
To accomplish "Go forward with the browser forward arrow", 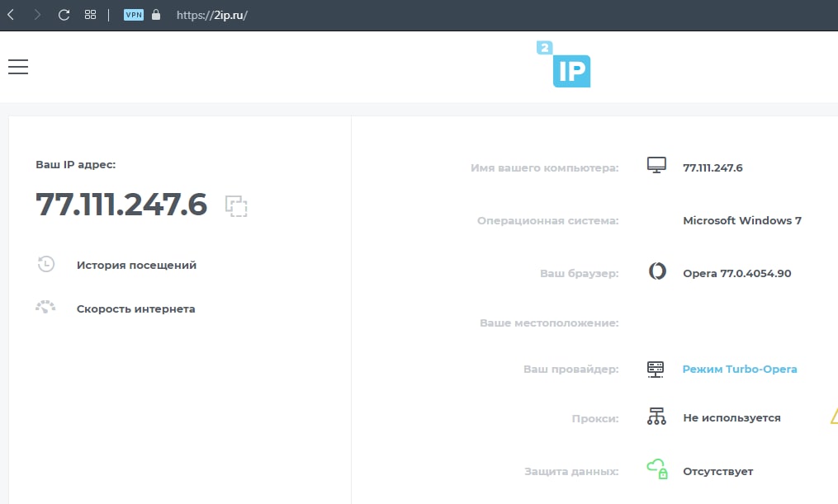I will 37,14.
